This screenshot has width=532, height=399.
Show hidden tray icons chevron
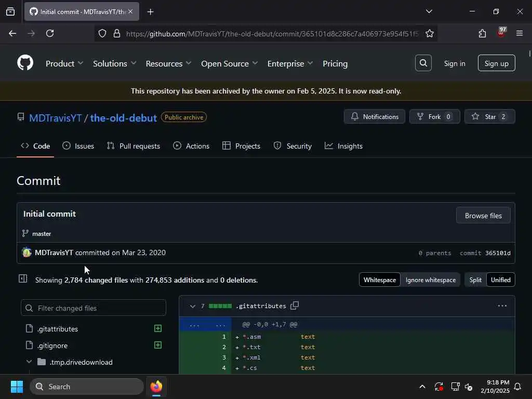422,387
